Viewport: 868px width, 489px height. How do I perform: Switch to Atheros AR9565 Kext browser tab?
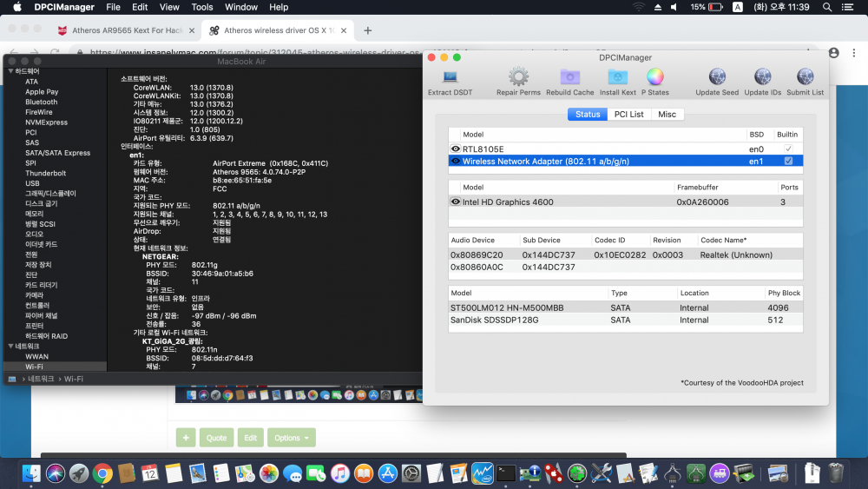[x=128, y=30]
